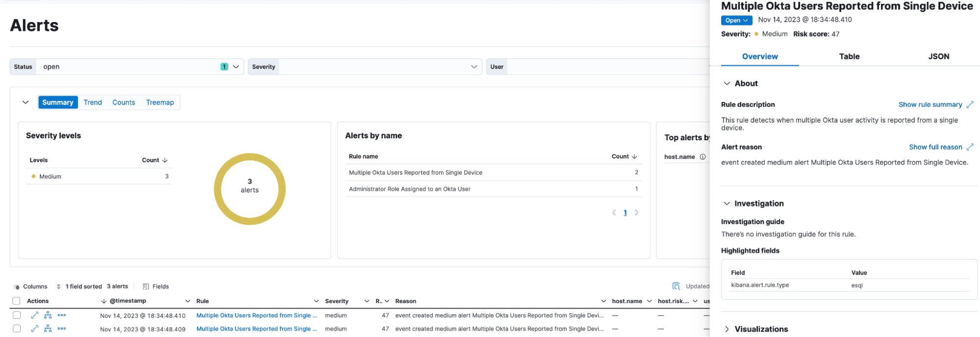Analyze event for the 18:34:48.409 alert
This screenshot has width=980, height=337.
pos(48,329)
